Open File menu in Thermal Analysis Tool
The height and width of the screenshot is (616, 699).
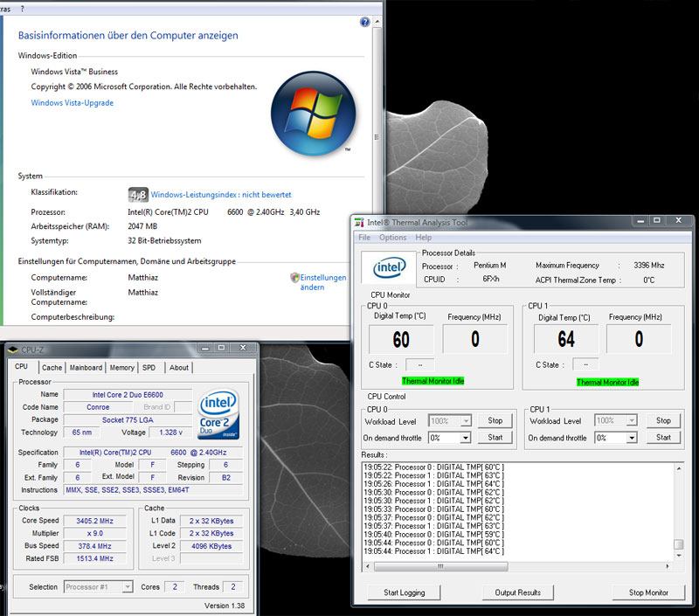(x=364, y=238)
